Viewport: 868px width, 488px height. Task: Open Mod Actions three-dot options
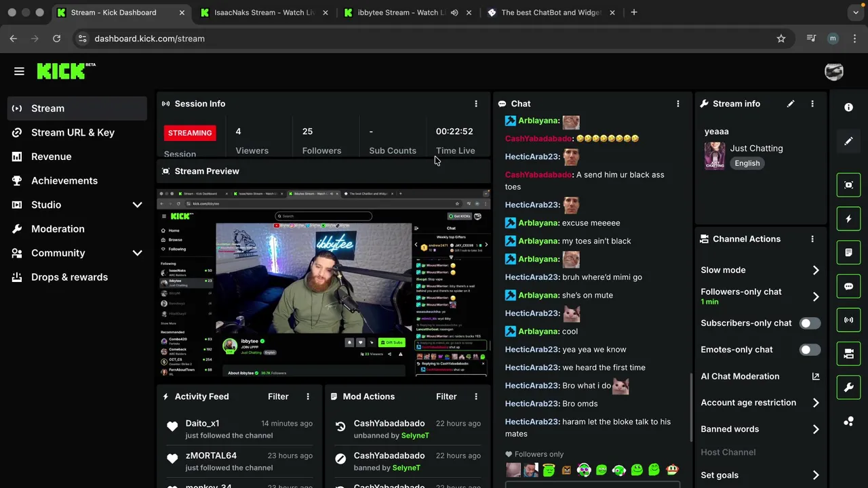[476, 396]
